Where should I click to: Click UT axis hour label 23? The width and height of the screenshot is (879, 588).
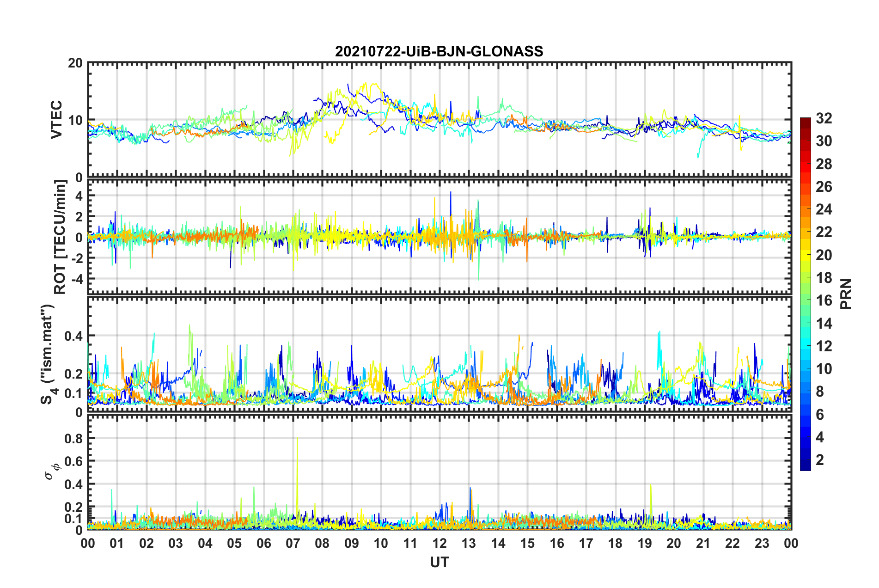pos(762,543)
